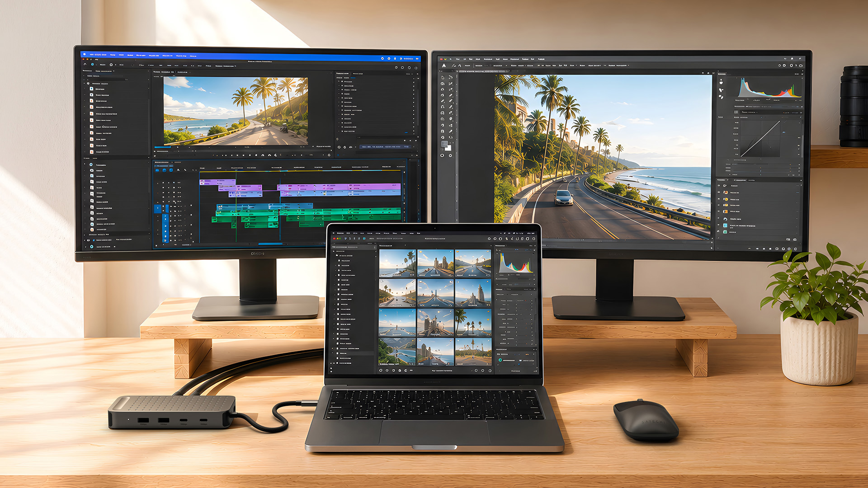Viewport: 868px width, 488px height.
Task: Open the first menu in the video editor's blue menu bar
Action: coord(98,55)
